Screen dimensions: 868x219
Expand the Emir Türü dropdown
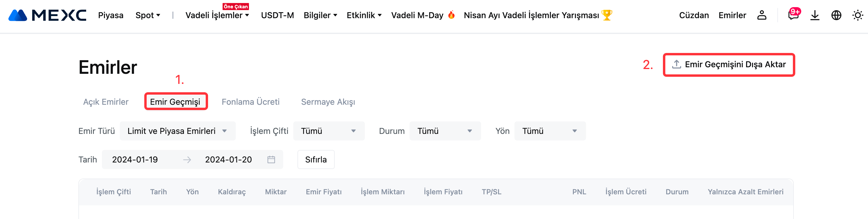pyautogui.click(x=178, y=131)
